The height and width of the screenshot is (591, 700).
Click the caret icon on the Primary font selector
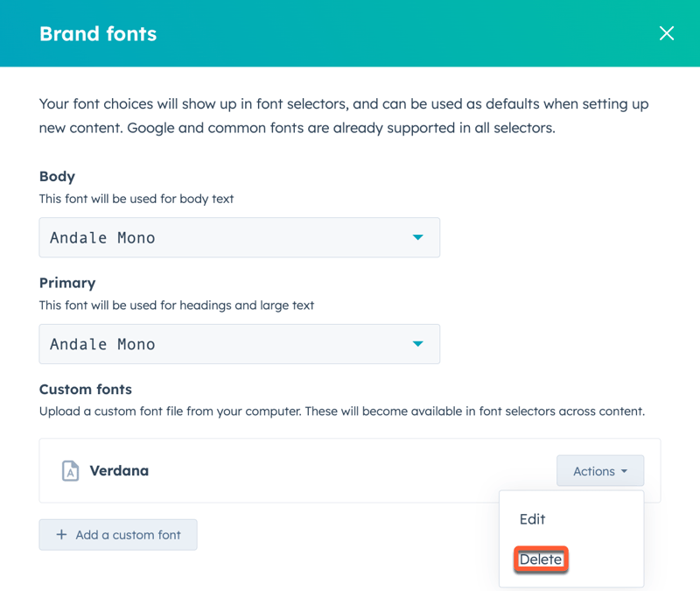418,344
